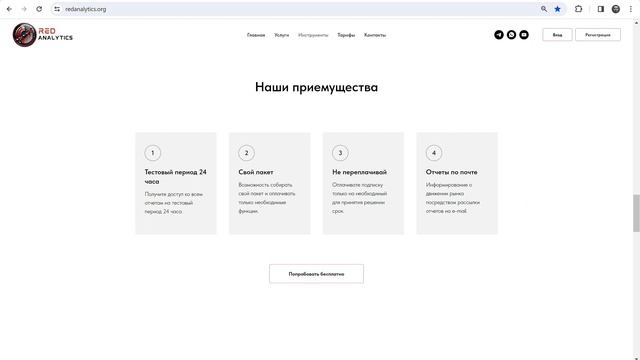640x360 pixels.
Task: Open the Telegram social icon
Action: tap(499, 35)
